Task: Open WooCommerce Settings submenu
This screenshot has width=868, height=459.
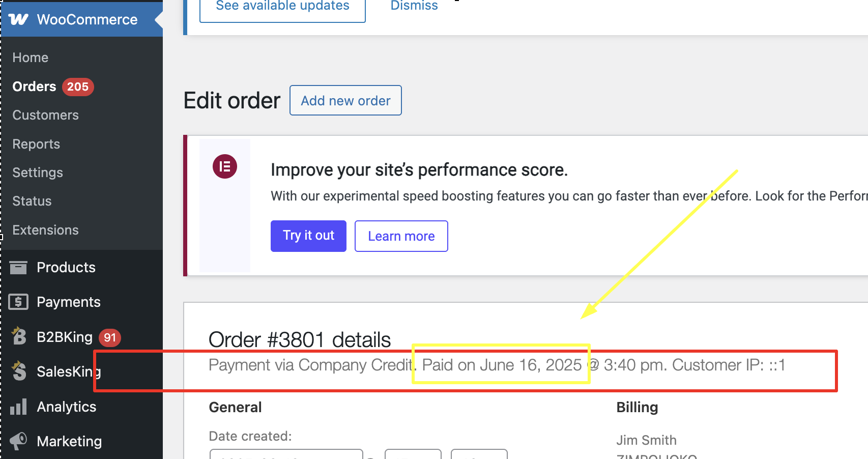Action: [38, 173]
